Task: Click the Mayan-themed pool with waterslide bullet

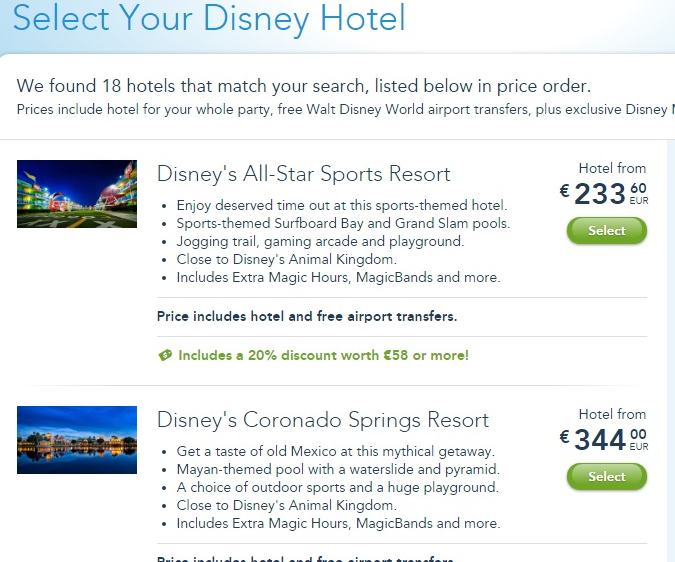Action: [338, 469]
